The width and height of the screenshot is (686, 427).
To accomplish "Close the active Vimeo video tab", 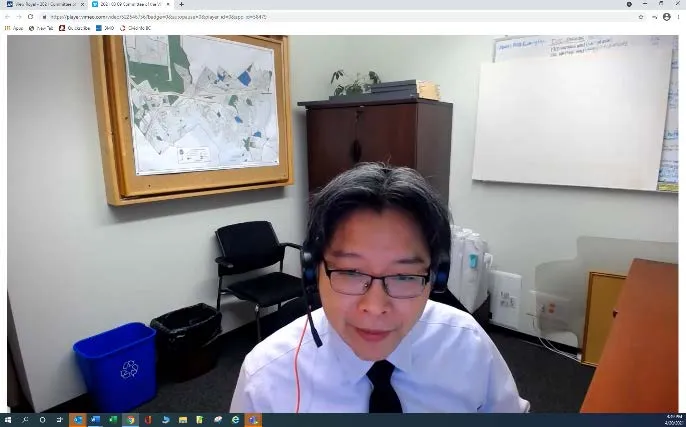I will [168, 4].
